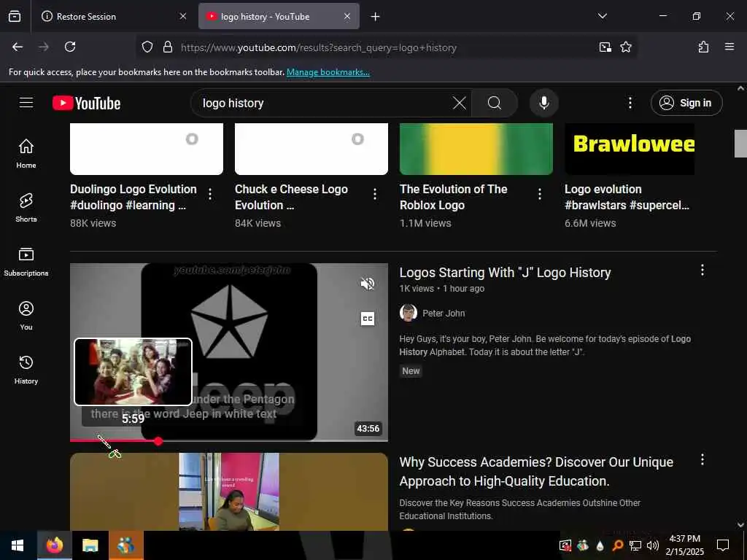The image size is (747, 560).
Task: Open the Why Success Academies video title
Action: click(x=536, y=472)
